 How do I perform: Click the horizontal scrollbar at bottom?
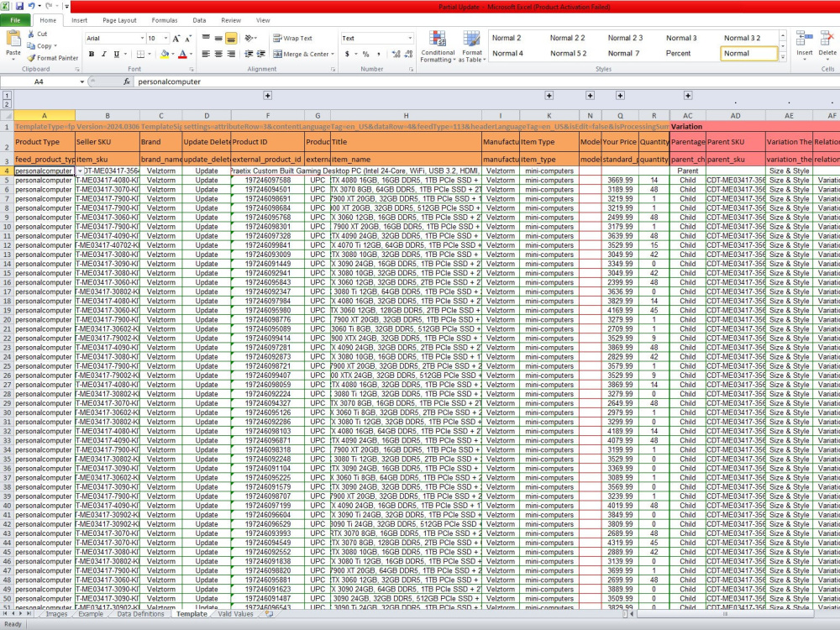click(726, 614)
